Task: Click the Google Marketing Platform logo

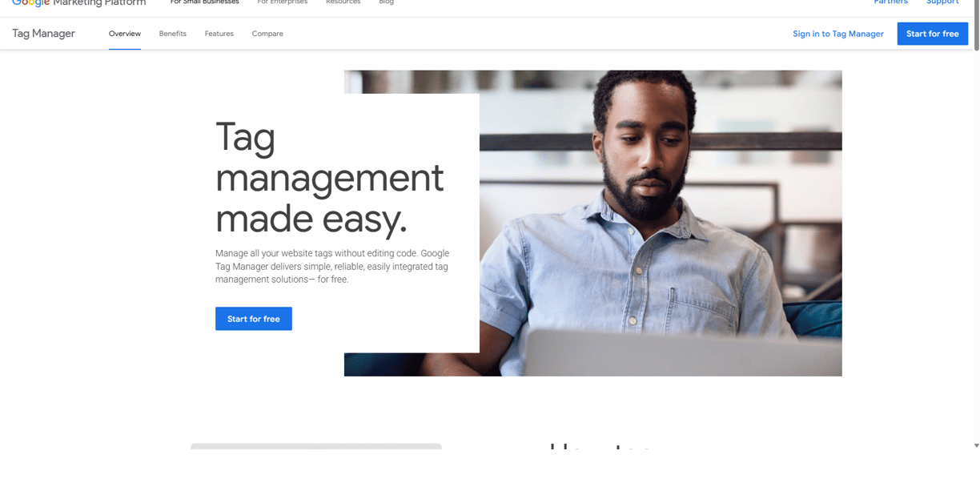Action: tap(78, 3)
